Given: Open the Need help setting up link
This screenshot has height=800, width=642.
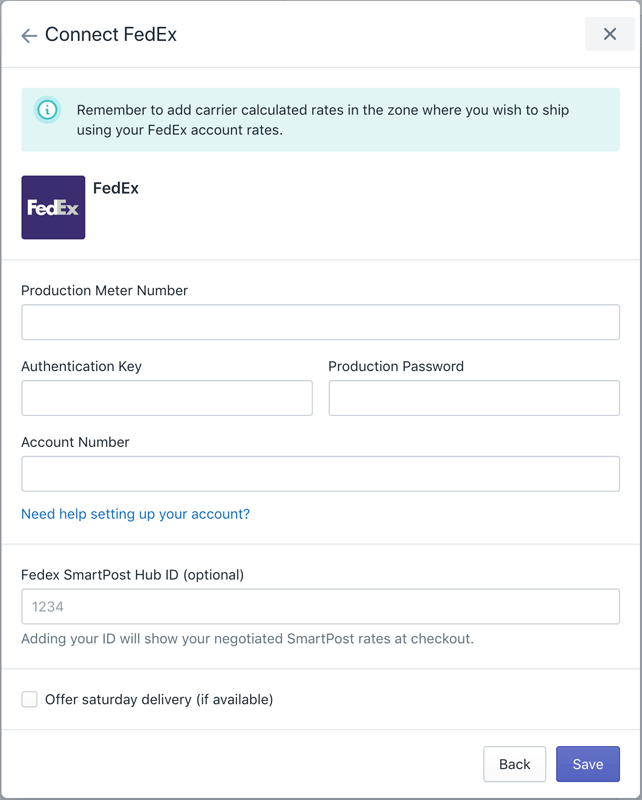Looking at the screenshot, I should 134,514.
